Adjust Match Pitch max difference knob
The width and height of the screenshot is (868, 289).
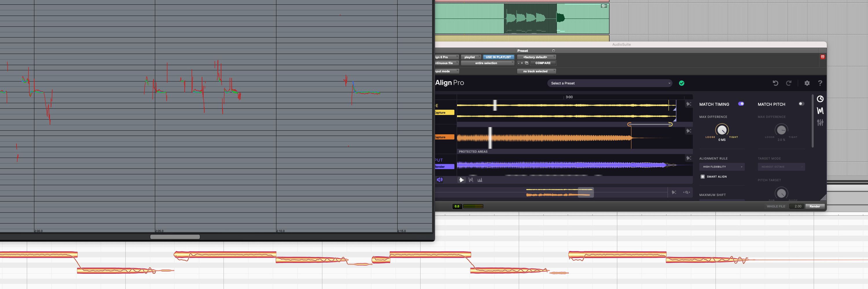click(781, 130)
